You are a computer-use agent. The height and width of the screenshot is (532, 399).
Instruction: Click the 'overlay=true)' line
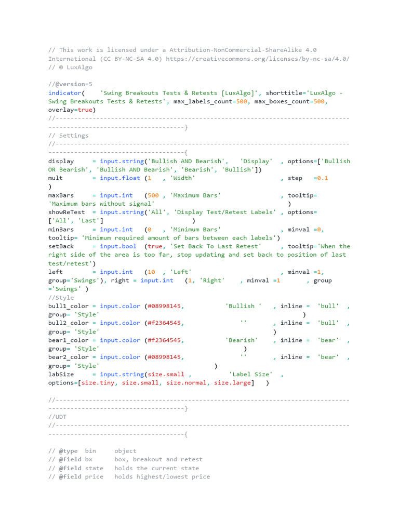tap(72, 110)
